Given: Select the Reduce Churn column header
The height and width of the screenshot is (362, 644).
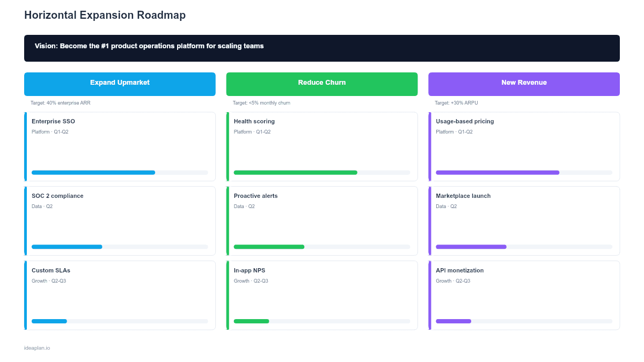Looking at the screenshot, I should pos(322,84).
